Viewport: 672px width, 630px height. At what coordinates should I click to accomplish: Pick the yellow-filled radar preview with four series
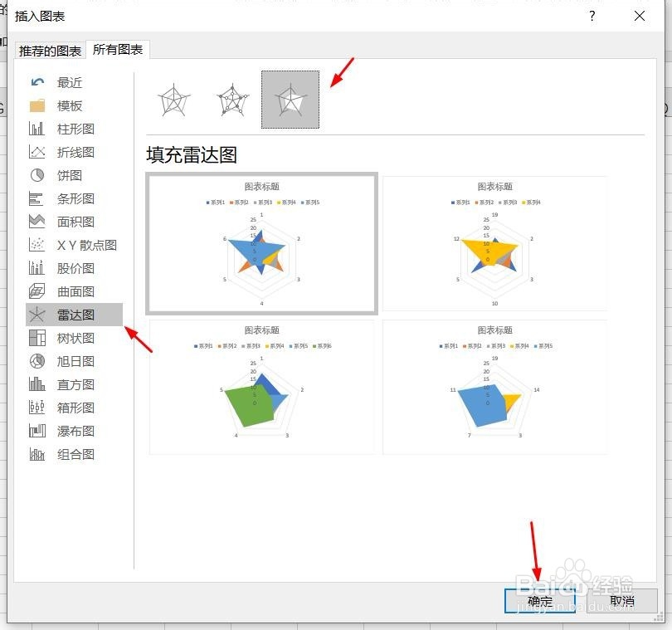click(x=495, y=243)
